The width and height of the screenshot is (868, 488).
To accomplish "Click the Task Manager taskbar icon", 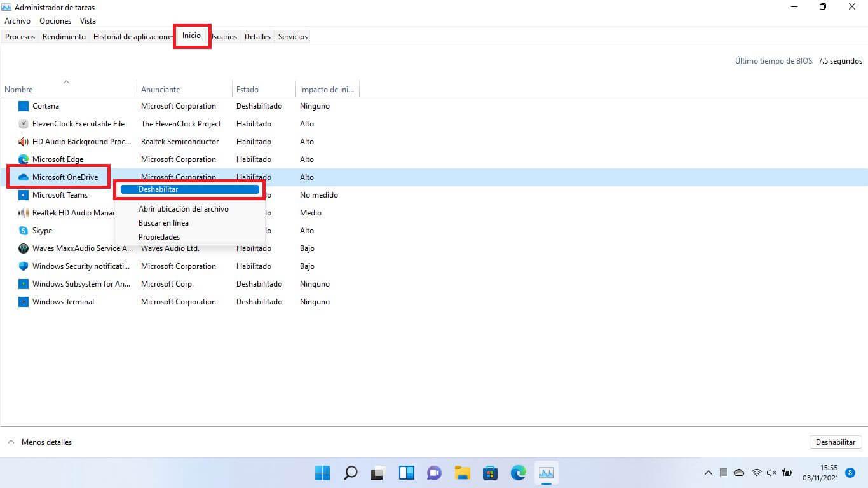I will click(546, 473).
